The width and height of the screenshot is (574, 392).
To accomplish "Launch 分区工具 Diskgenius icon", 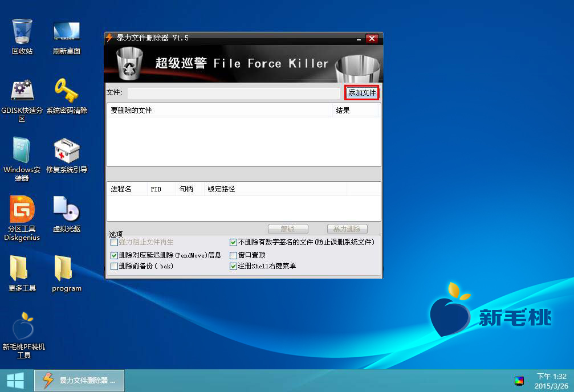I will tap(22, 219).
